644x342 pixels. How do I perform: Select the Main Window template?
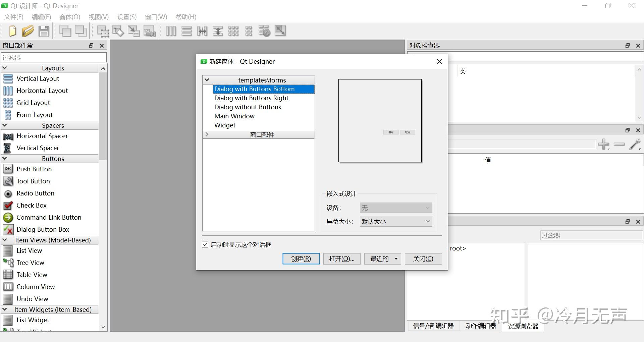234,116
